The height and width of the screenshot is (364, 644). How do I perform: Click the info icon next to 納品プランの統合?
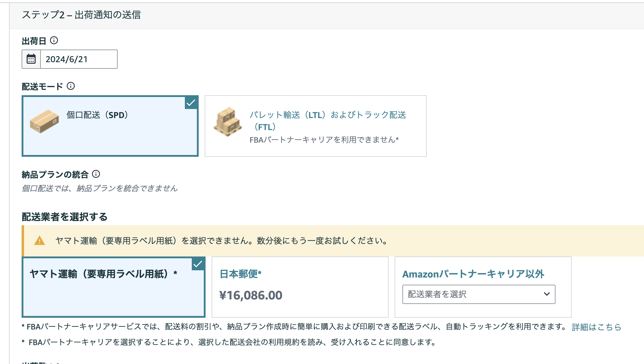[96, 174]
